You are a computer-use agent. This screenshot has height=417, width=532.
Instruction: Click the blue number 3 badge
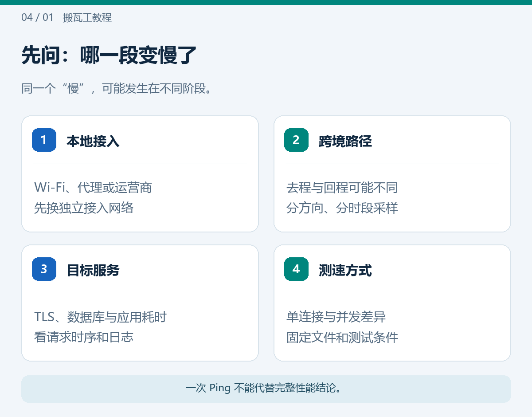coord(44,269)
